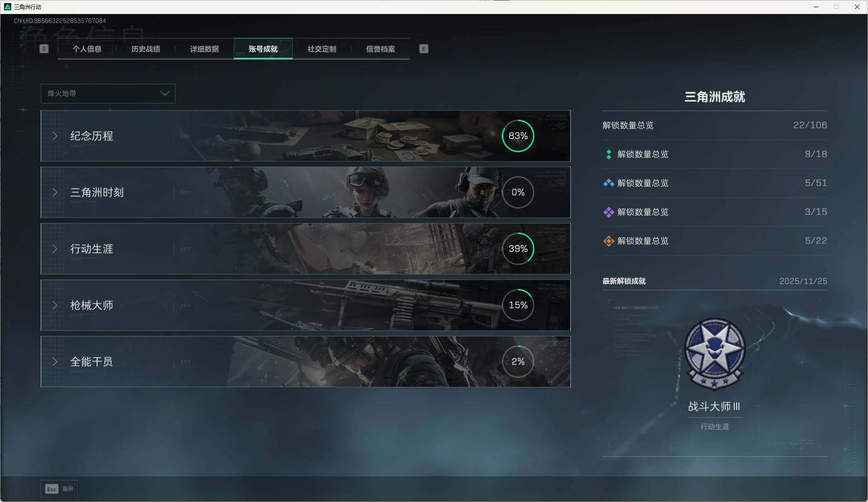
Task: Click the 39% progress circle for 行动生涯
Action: 518,249
